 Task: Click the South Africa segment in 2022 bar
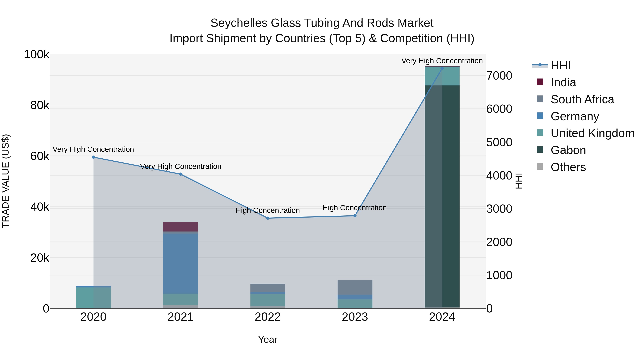(268, 288)
